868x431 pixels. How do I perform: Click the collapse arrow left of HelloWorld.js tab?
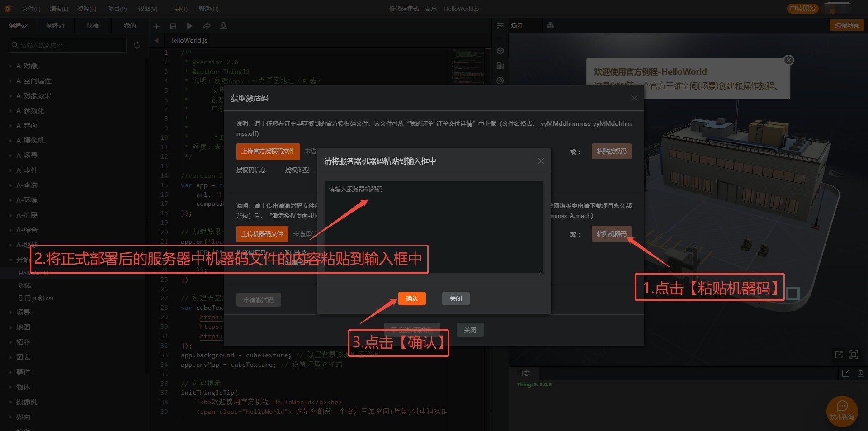click(156, 40)
